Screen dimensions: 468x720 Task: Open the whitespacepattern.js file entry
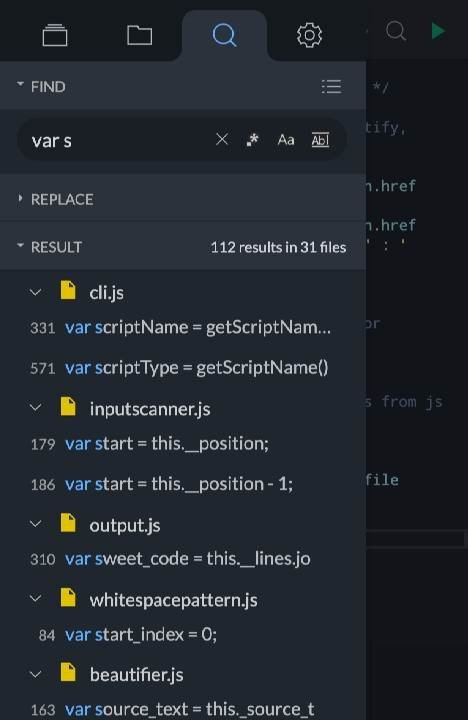pos(174,600)
